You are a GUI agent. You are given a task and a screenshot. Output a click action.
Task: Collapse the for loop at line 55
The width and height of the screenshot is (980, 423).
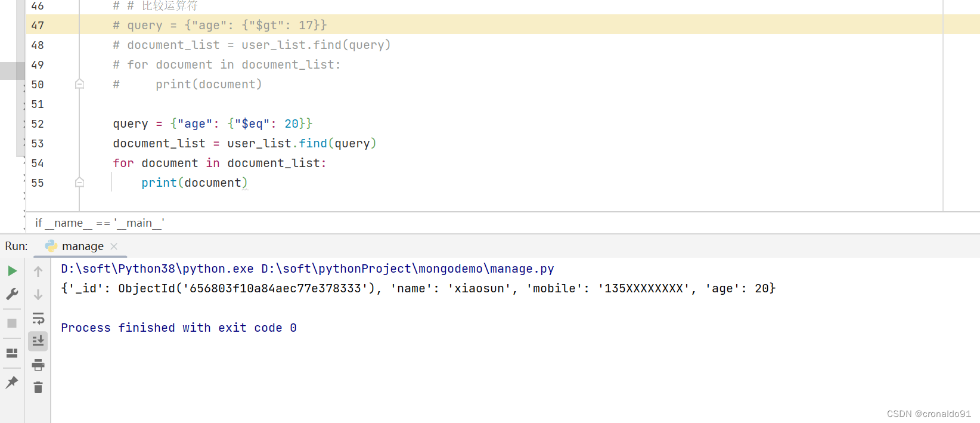point(79,183)
